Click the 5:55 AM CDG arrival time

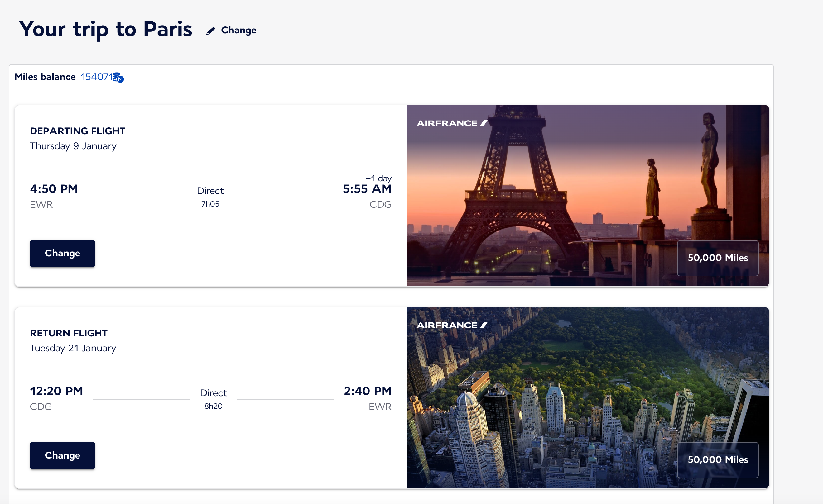coord(367,189)
